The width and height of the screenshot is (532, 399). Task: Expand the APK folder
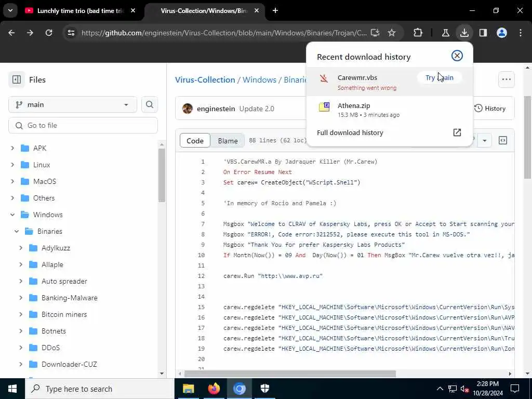[x=12, y=148]
